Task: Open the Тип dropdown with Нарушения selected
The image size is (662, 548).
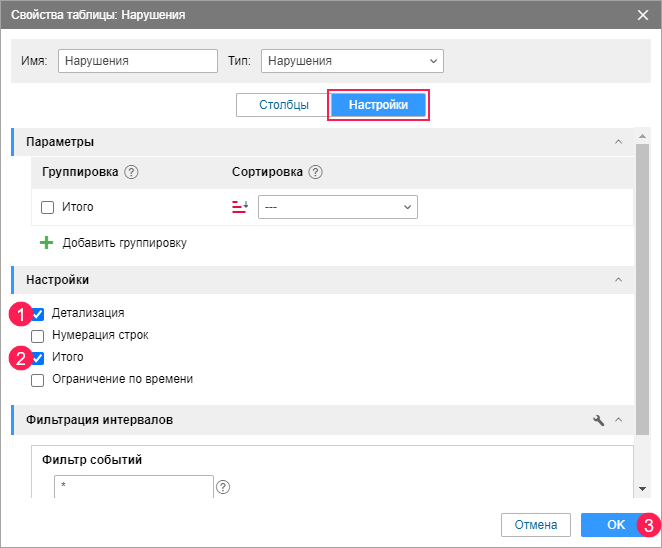Action: pos(352,61)
